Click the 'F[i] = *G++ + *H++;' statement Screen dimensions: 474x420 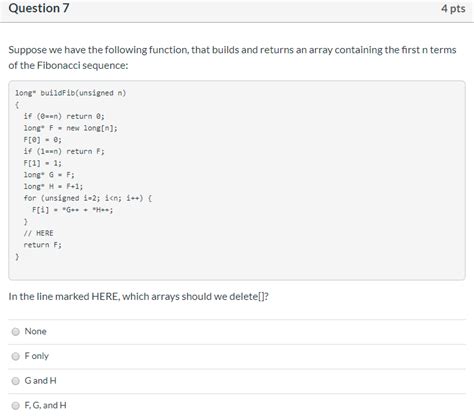click(x=72, y=210)
